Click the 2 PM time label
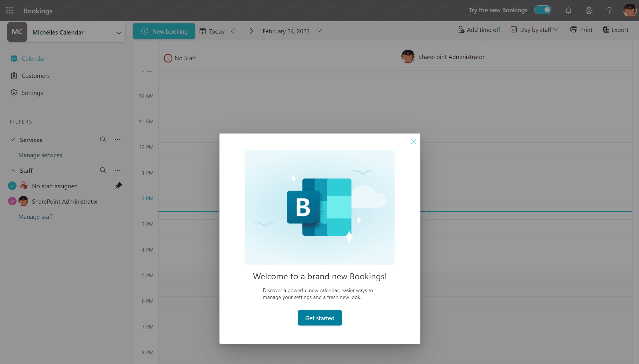Viewport: 639px width, 364px height. [147, 198]
